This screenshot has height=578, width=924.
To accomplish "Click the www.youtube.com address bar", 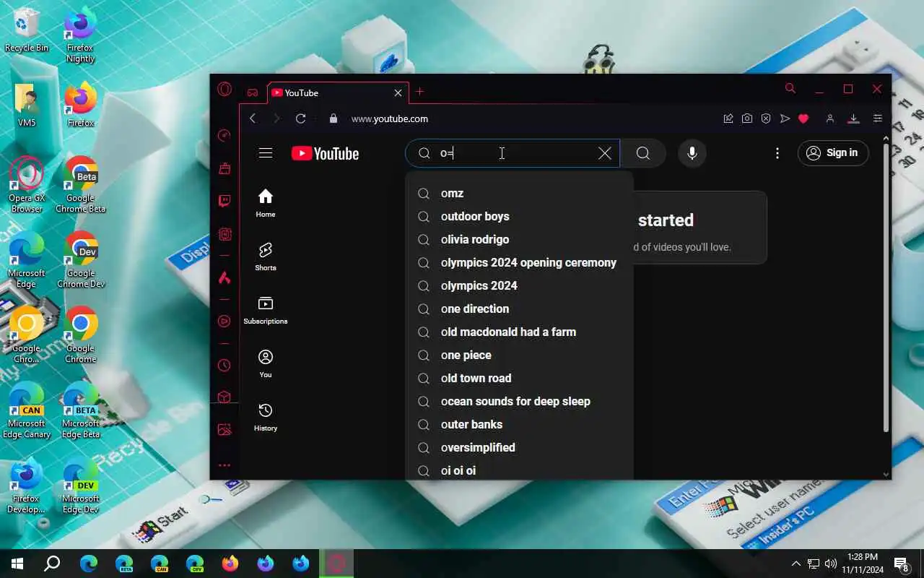I will click(x=390, y=118).
